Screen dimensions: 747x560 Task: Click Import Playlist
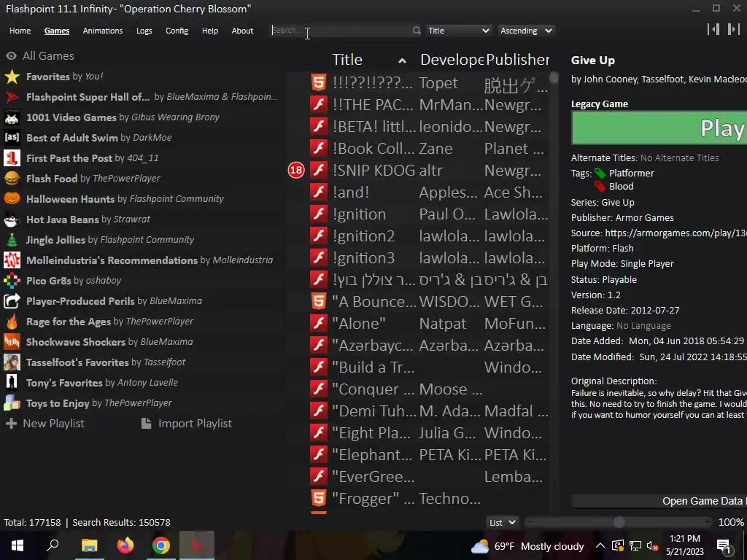(x=187, y=424)
